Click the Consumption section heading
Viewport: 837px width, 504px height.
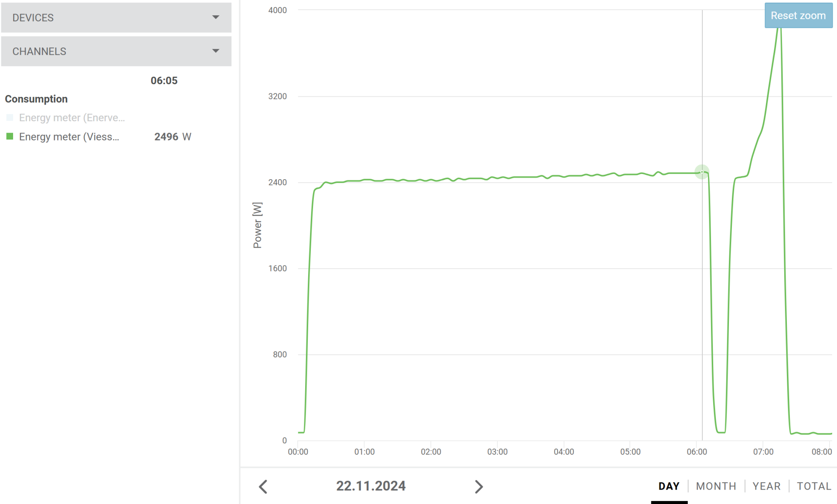(x=36, y=99)
